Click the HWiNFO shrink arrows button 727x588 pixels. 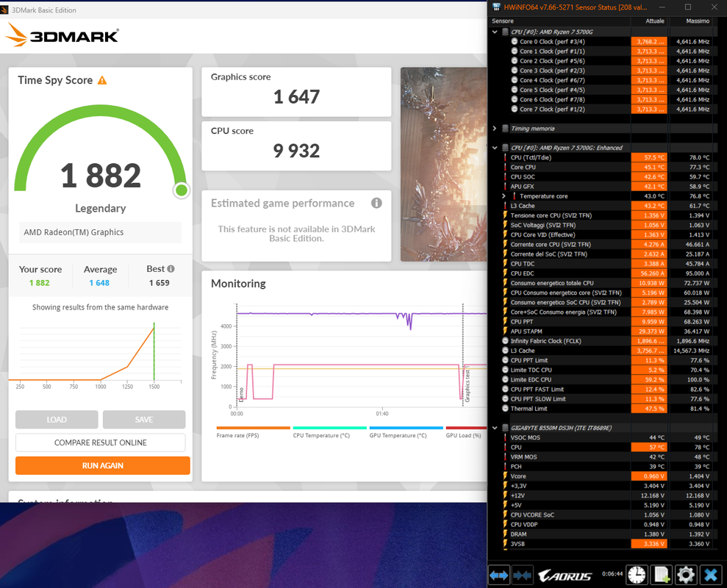click(x=522, y=576)
